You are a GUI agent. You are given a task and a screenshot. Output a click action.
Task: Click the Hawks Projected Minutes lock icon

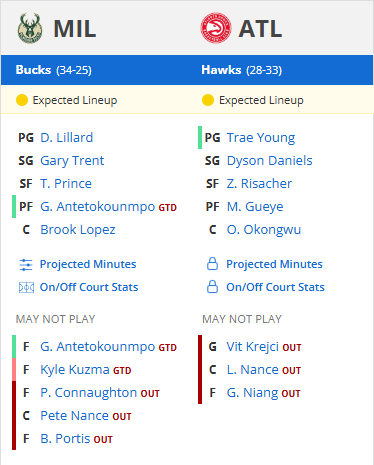tap(212, 264)
